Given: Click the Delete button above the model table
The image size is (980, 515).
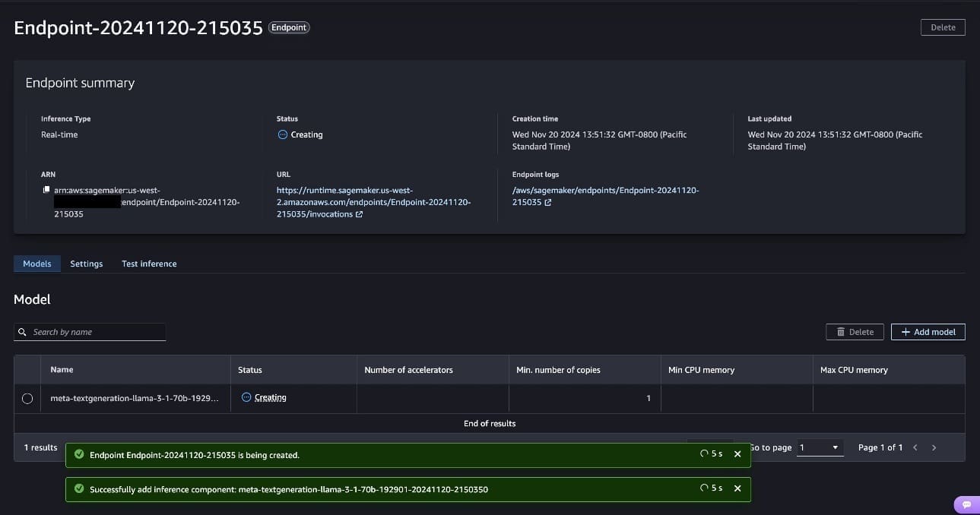Looking at the screenshot, I should tap(855, 332).
